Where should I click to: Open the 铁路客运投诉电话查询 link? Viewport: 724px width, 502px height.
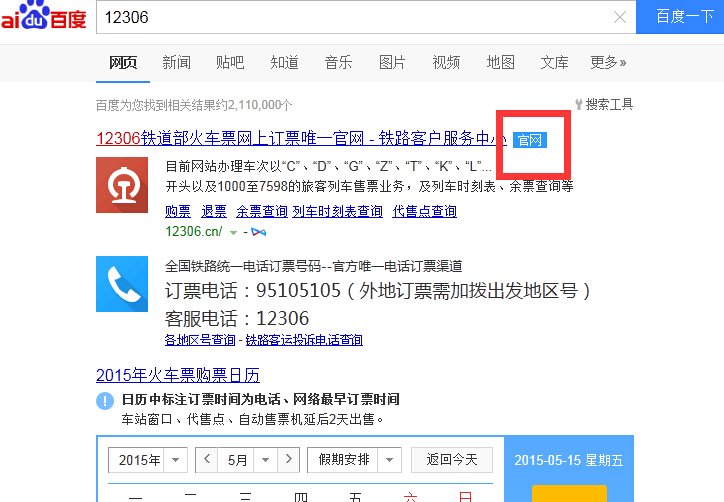[x=304, y=340]
